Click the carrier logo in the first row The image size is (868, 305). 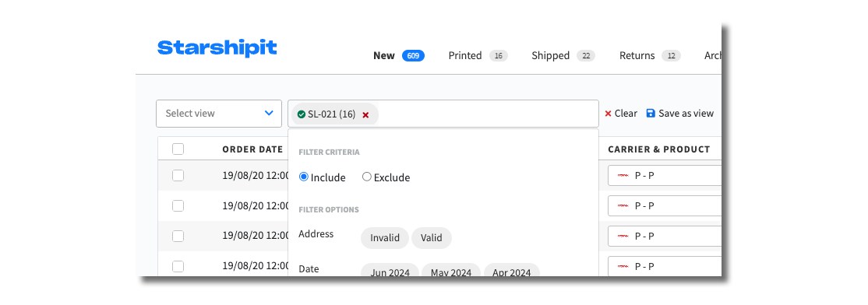pyautogui.click(x=623, y=176)
